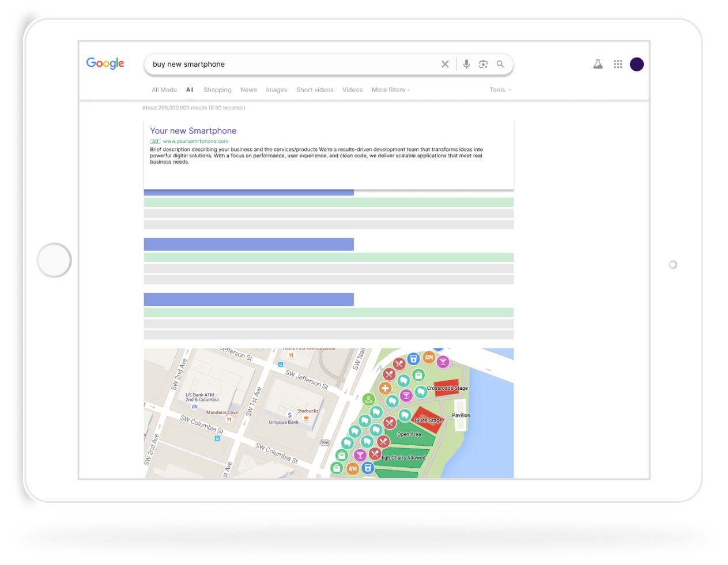Select the All Mode tab
728x565 pixels.
point(164,90)
